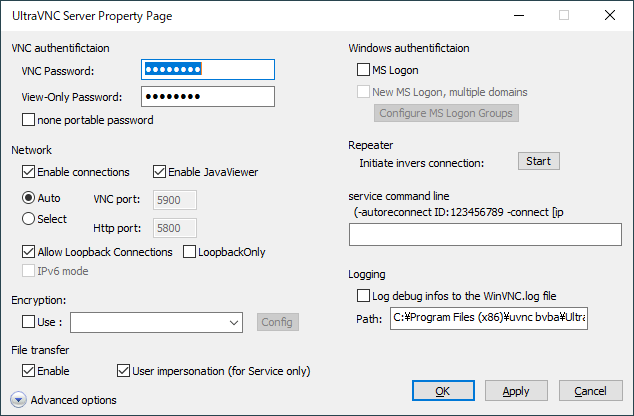Enable Log debug infos to WinVNC.log
The width and height of the screenshot is (634, 416).
(364, 296)
